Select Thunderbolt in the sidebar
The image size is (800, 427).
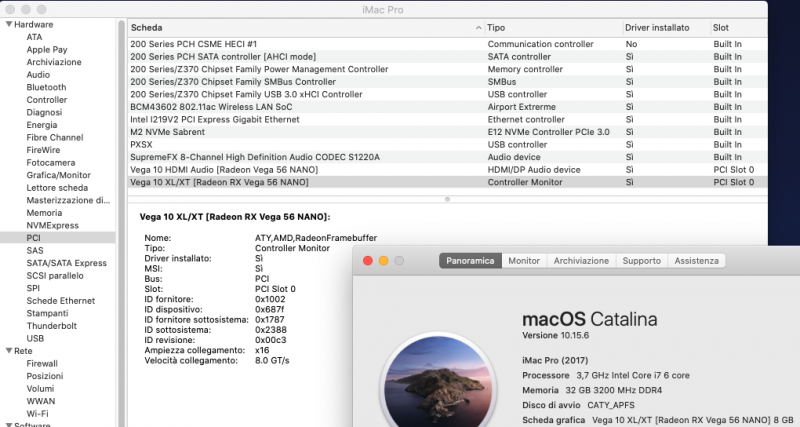click(52, 326)
